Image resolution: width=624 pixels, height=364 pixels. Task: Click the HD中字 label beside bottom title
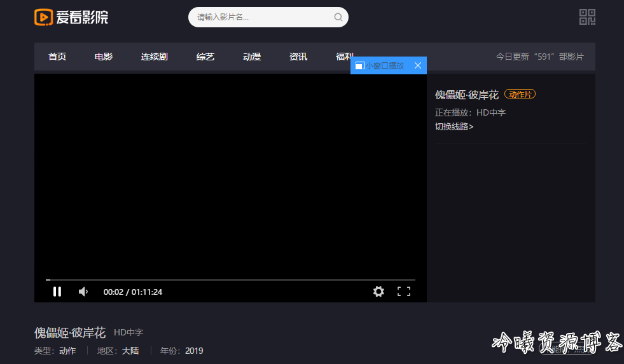coord(128,333)
